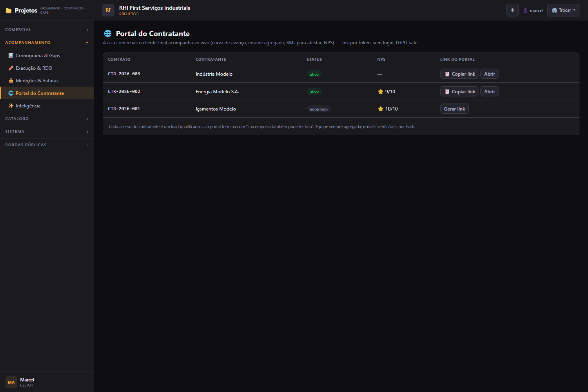The image size is (588, 392).
Task: Collapse the Acompanhamento section
Action: point(47,42)
